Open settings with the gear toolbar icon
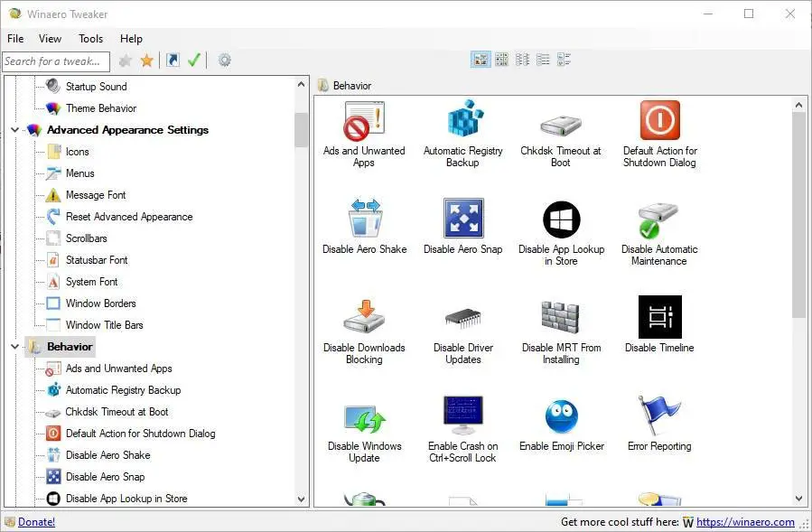Image resolution: width=812 pixels, height=532 pixels. tap(224, 61)
